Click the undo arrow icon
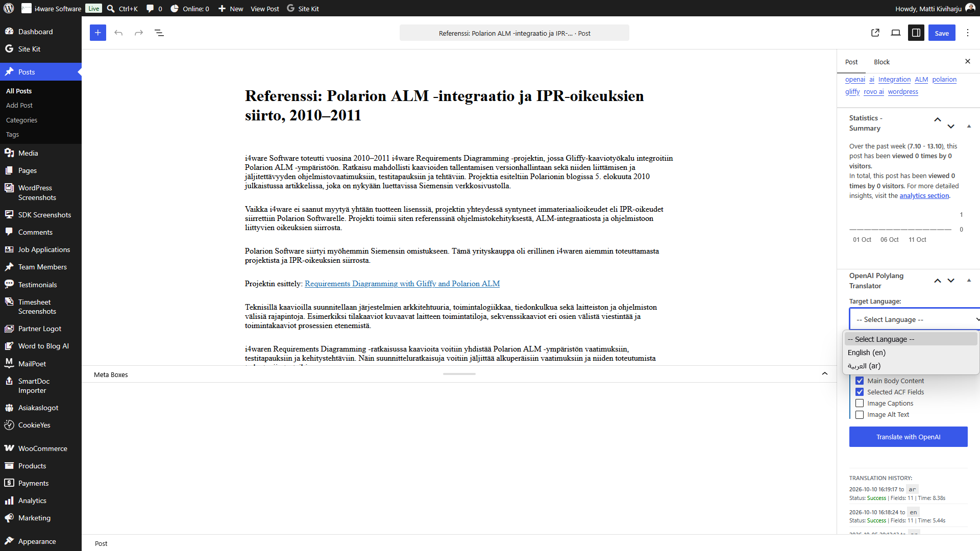The width and height of the screenshot is (980, 551). (x=118, y=33)
